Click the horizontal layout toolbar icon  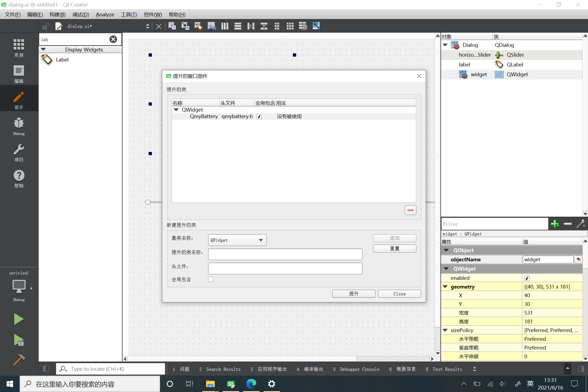pos(225,26)
